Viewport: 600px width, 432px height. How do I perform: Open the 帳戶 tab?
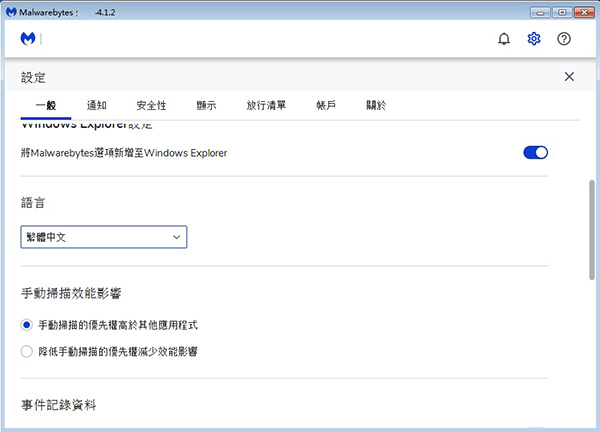coord(326,105)
